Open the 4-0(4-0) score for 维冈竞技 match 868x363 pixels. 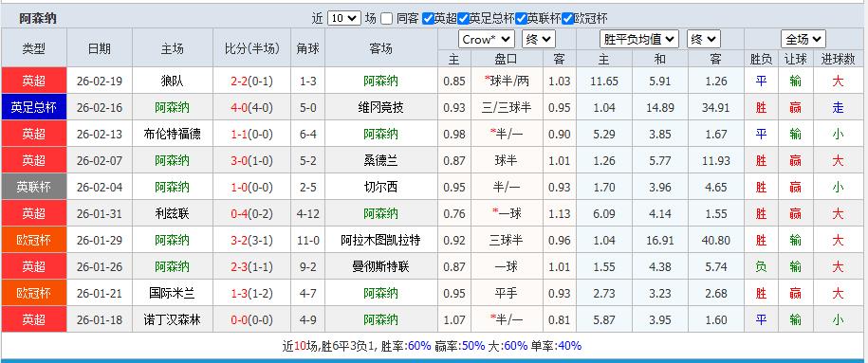(252, 108)
